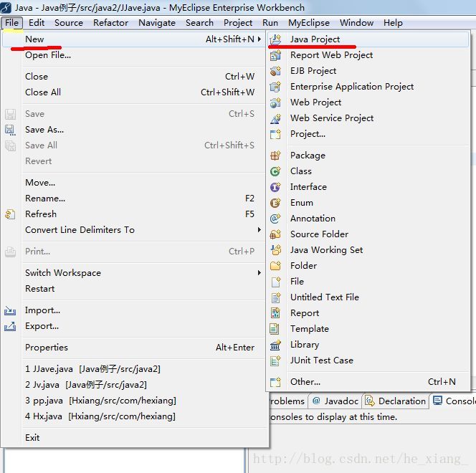
Task: Open Properties from File menu
Action: click(x=133, y=348)
